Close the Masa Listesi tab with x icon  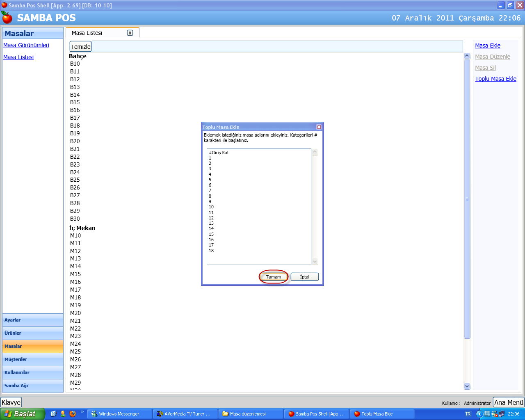pos(130,33)
